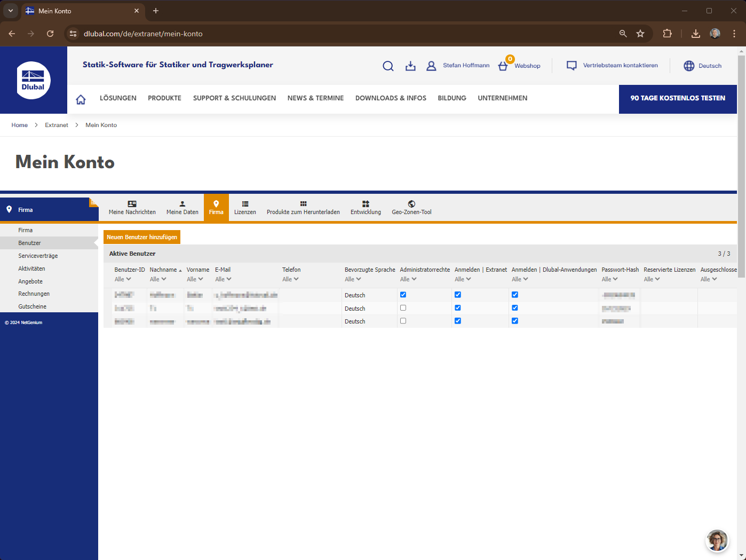Open the E-Mail Alle filter dropdown
The image size is (746, 560).
pyautogui.click(x=223, y=279)
